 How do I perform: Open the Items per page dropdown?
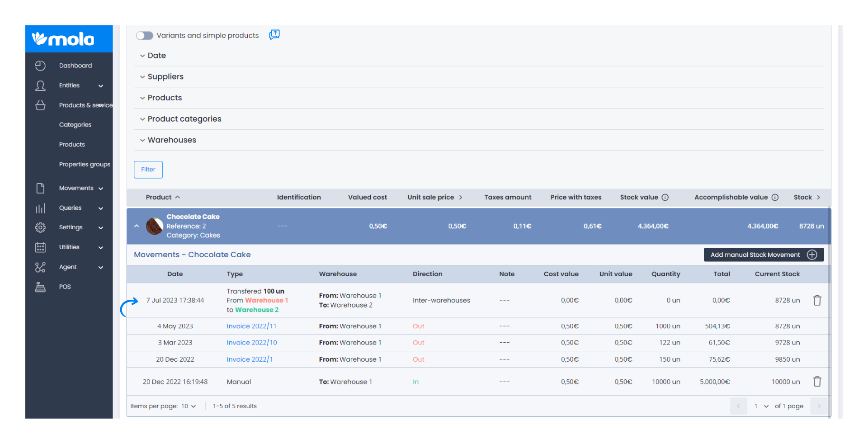189,406
